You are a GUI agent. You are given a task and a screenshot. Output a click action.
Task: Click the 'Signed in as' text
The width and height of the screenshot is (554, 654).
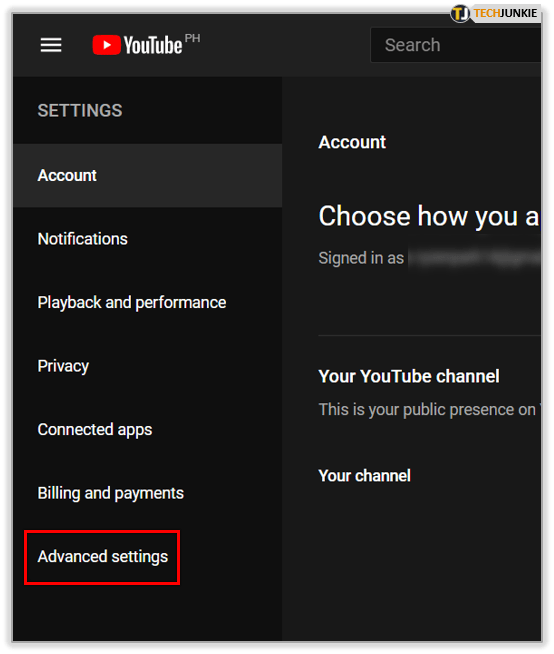pyautogui.click(x=361, y=258)
